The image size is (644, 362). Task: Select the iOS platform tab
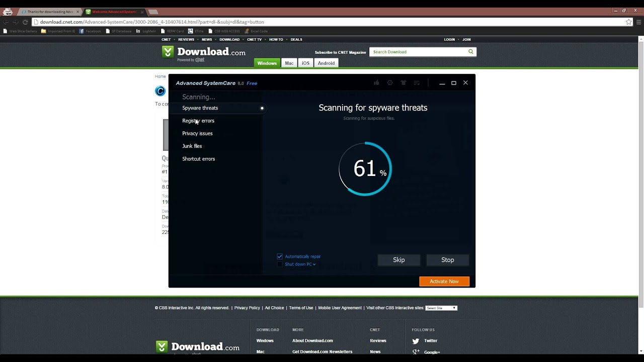click(x=305, y=63)
